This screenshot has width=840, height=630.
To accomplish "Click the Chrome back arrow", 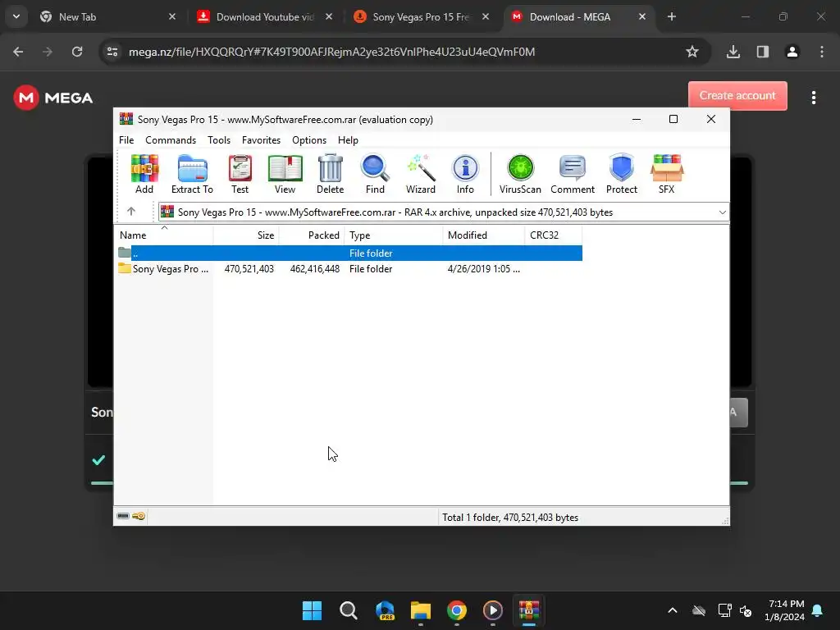I will point(18,52).
